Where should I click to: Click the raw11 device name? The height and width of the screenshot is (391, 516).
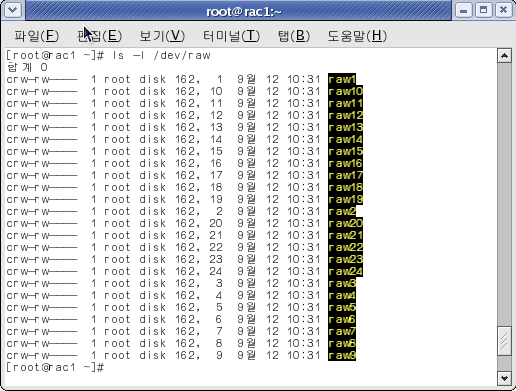tap(345, 103)
